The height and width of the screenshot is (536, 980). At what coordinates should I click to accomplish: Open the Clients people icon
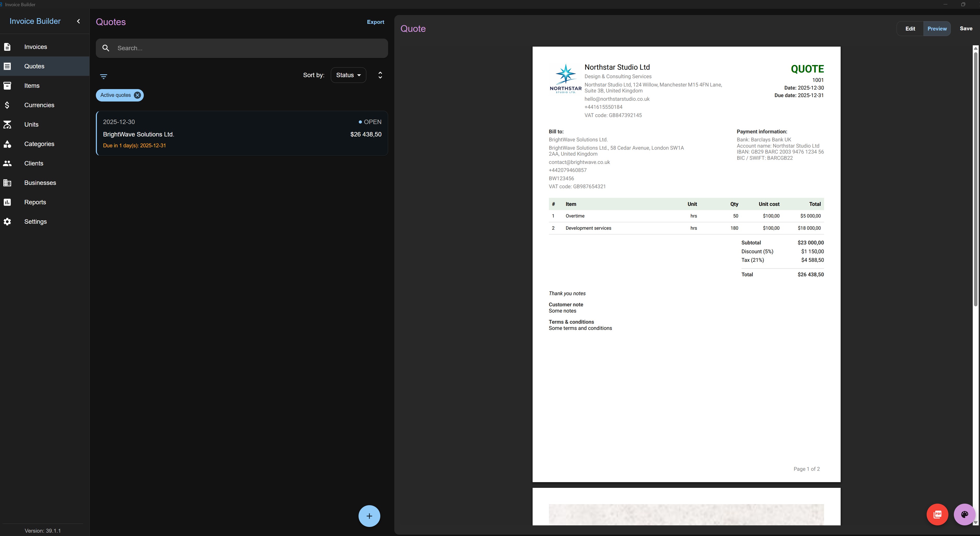pyautogui.click(x=7, y=163)
